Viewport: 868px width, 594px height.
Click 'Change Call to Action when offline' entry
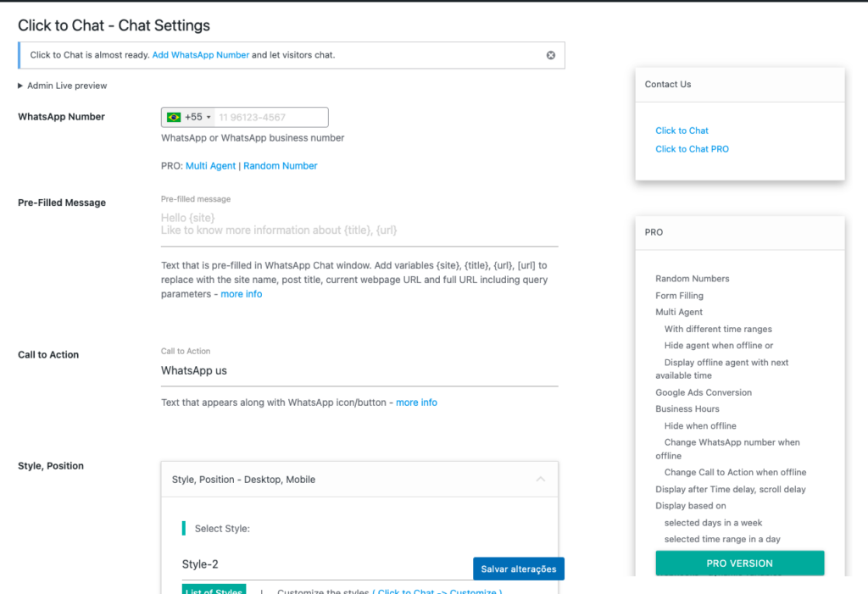click(735, 472)
